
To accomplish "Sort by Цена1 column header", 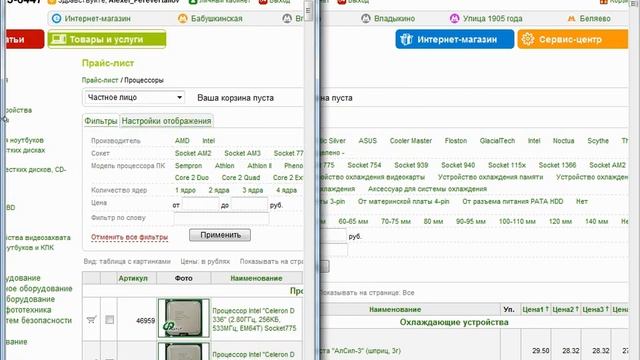I will click(x=536, y=309).
